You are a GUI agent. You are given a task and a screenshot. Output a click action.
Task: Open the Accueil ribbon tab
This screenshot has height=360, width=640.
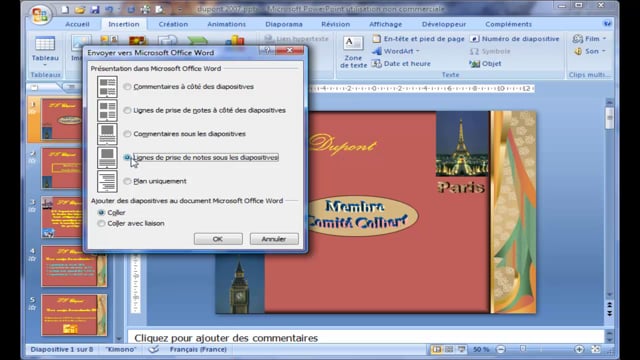tap(77, 24)
